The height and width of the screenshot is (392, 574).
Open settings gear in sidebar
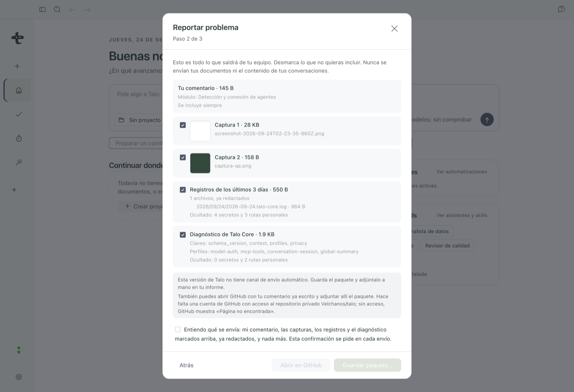pyautogui.click(x=18, y=377)
